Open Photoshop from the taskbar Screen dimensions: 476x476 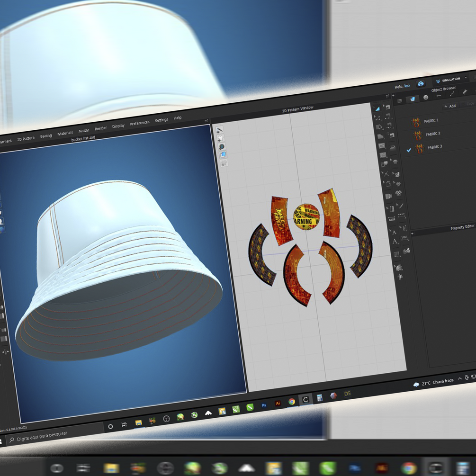(x=264, y=405)
